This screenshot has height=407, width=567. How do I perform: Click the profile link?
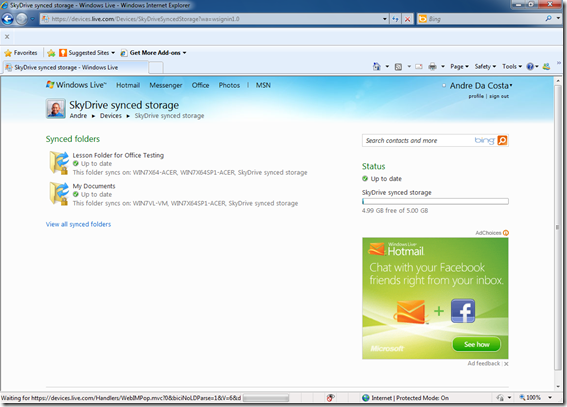coord(476,96)
